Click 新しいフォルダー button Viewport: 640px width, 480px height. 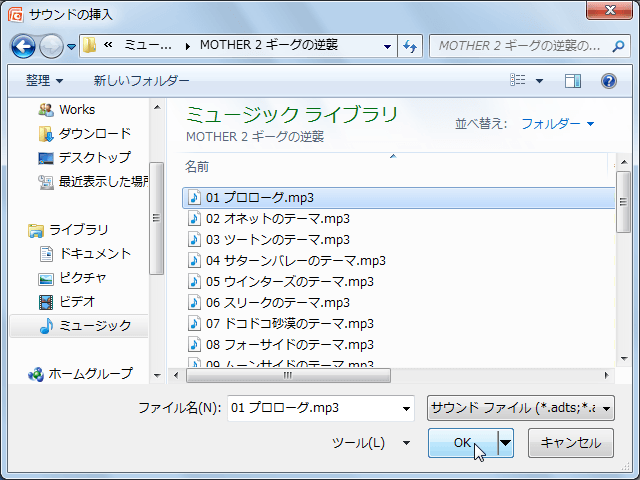pyautogui.click(x=141, y=80)
